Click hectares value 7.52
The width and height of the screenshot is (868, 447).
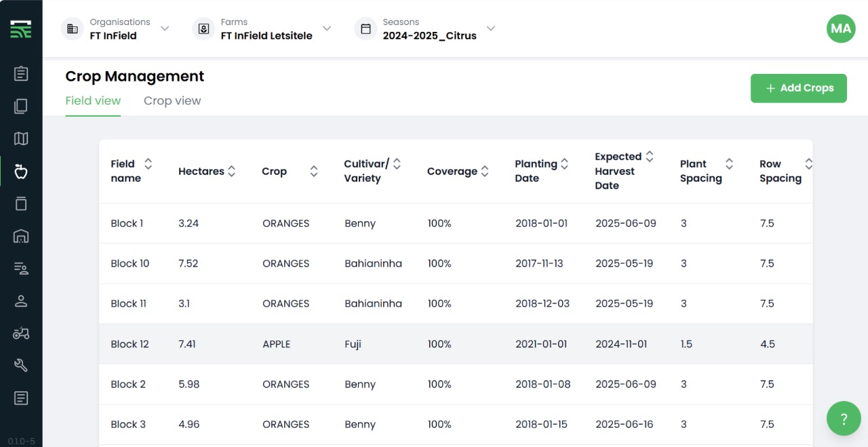tap(188, 263)
